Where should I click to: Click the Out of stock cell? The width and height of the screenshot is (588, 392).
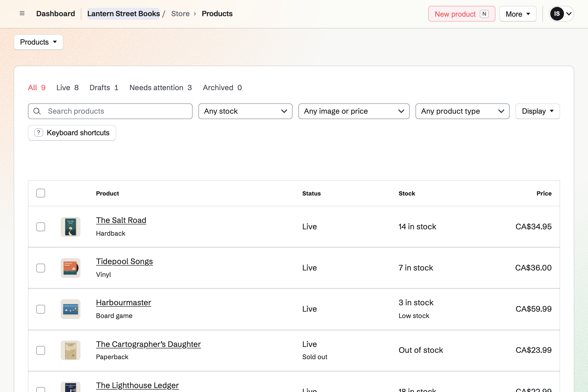click(x=421, y=350)
